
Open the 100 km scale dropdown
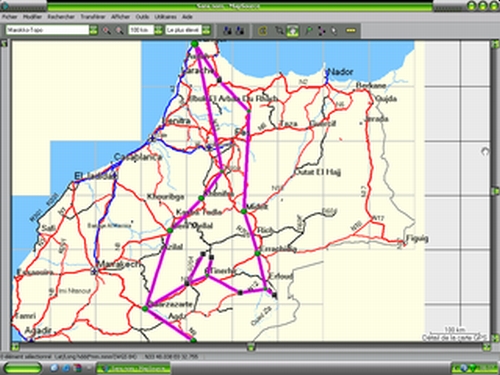click(x=158, y=30)
